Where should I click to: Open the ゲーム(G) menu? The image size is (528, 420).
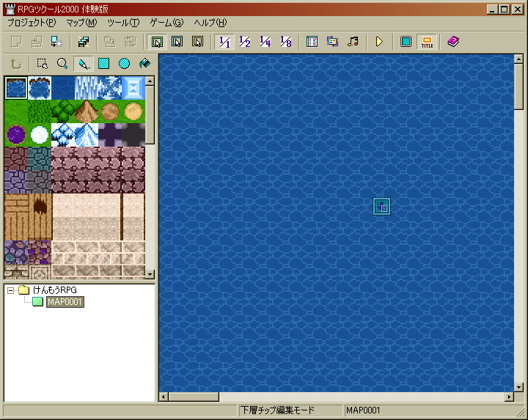coord(166,22)
